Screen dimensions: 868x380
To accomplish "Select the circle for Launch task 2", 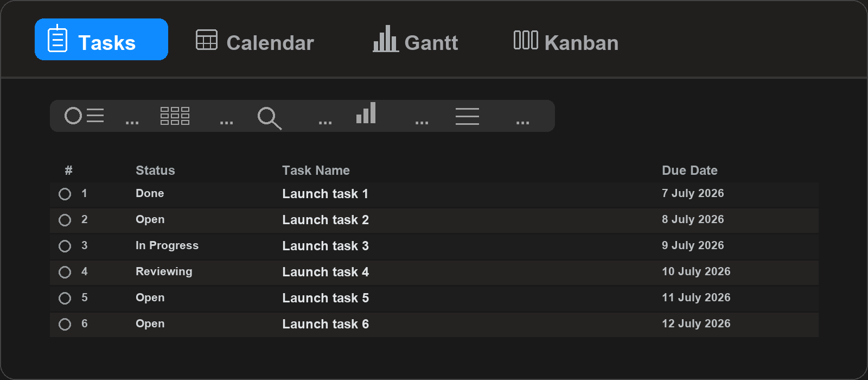I will (x=65, y=220).
